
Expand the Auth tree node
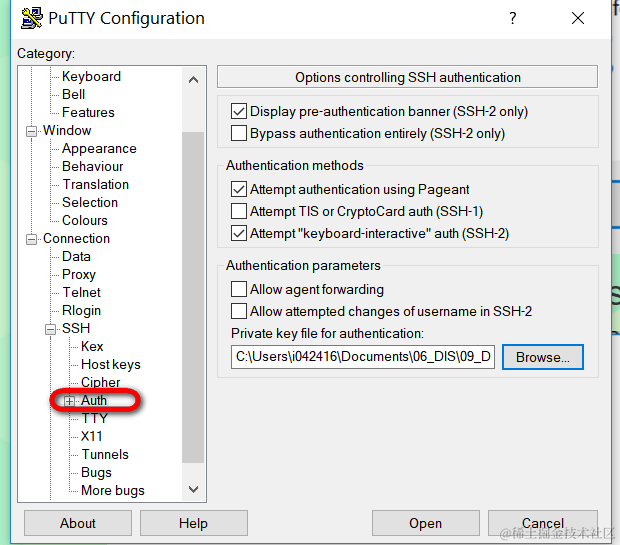69,401
